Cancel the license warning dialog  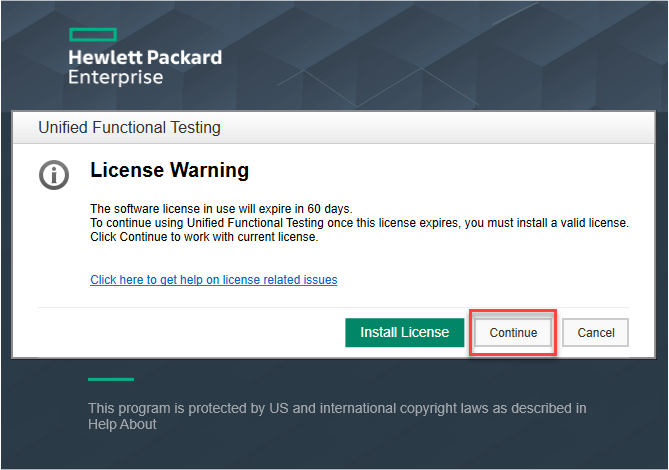pyautogui.click(x=595, y=333)
